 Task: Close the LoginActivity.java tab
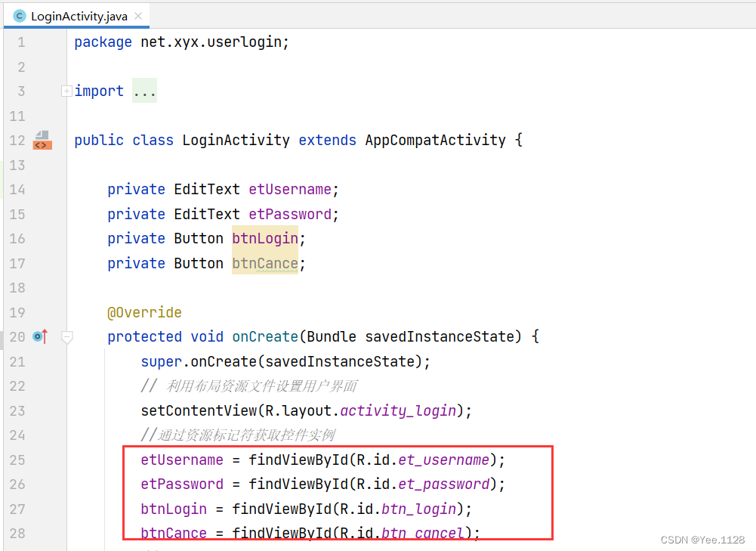click(138, 16)
